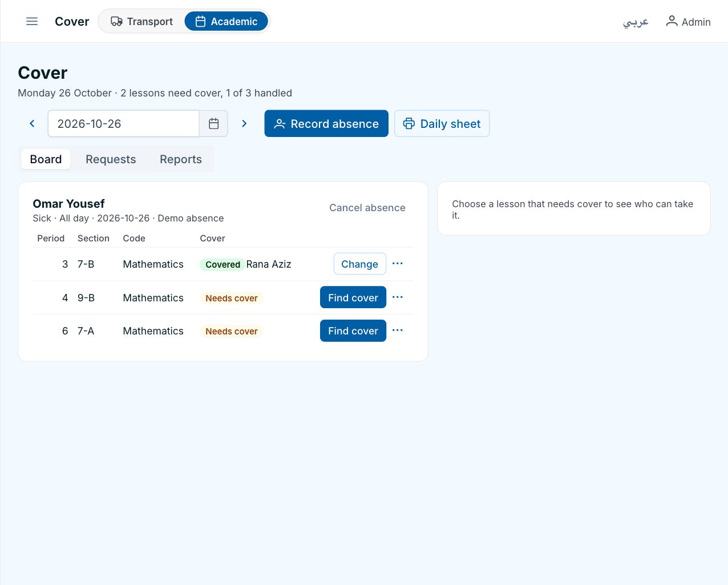This screenshot has height=585, width=728.
Task: Open the calendar date picker
Action: click(x=214, y=123)
